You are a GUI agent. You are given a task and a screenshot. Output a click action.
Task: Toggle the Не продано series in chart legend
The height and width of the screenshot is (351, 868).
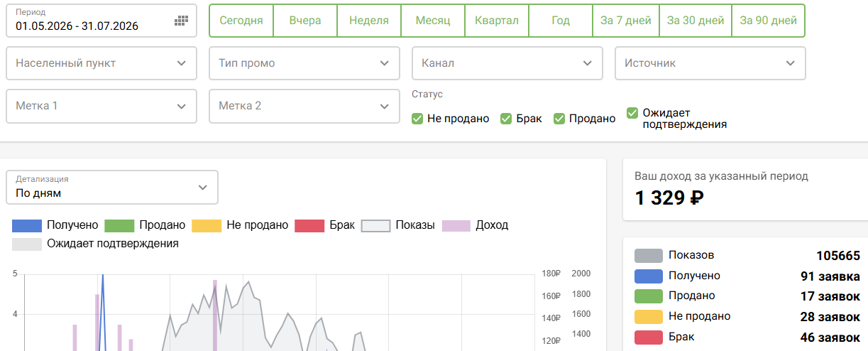click(x=240, y=225)
